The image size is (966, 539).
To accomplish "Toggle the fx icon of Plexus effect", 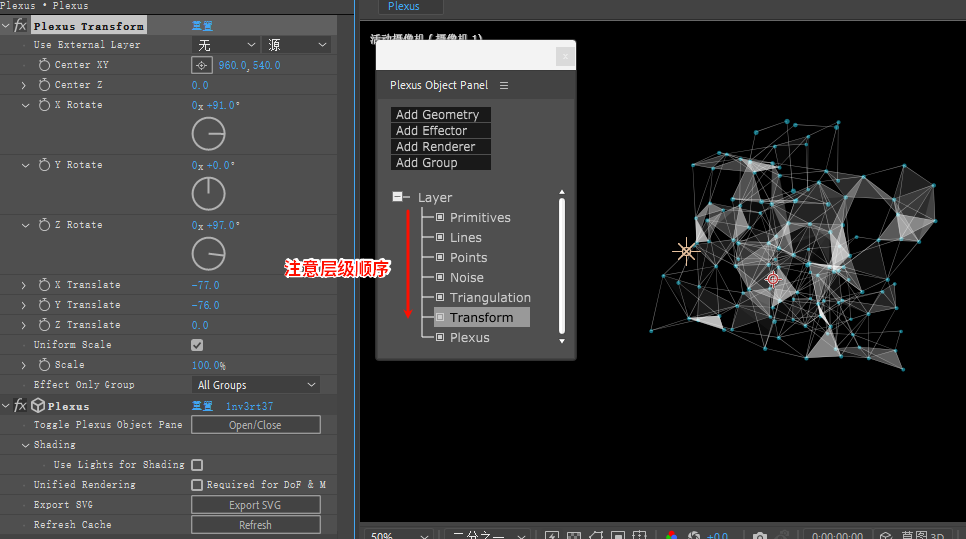I will click(x=20, y=405).
